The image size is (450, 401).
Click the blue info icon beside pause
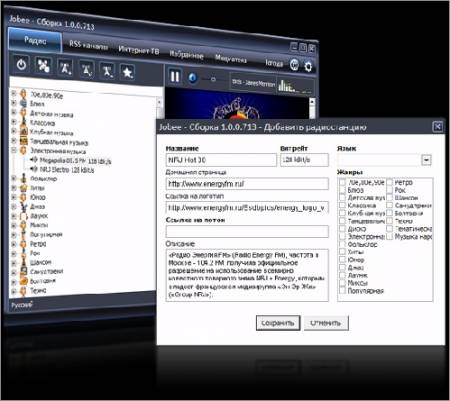pos(193,78)
